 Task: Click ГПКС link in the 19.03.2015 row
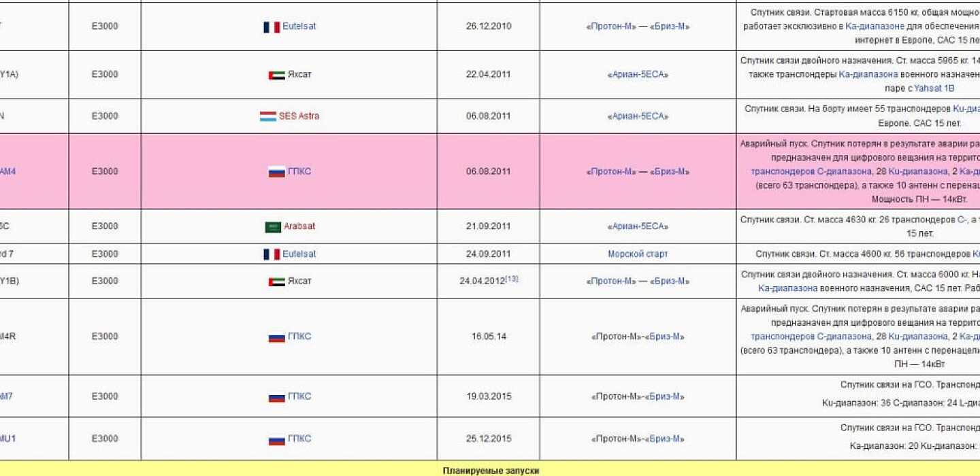pos(299,396)
